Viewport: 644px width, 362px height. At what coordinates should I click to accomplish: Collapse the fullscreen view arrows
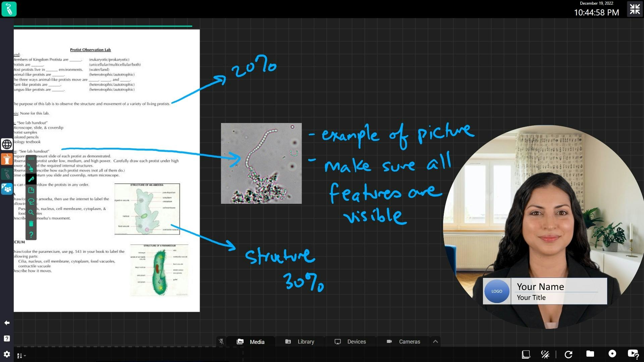[635, 9]
